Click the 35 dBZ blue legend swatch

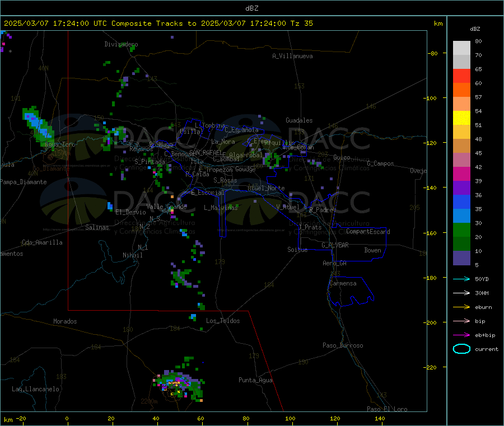[461, 202]
